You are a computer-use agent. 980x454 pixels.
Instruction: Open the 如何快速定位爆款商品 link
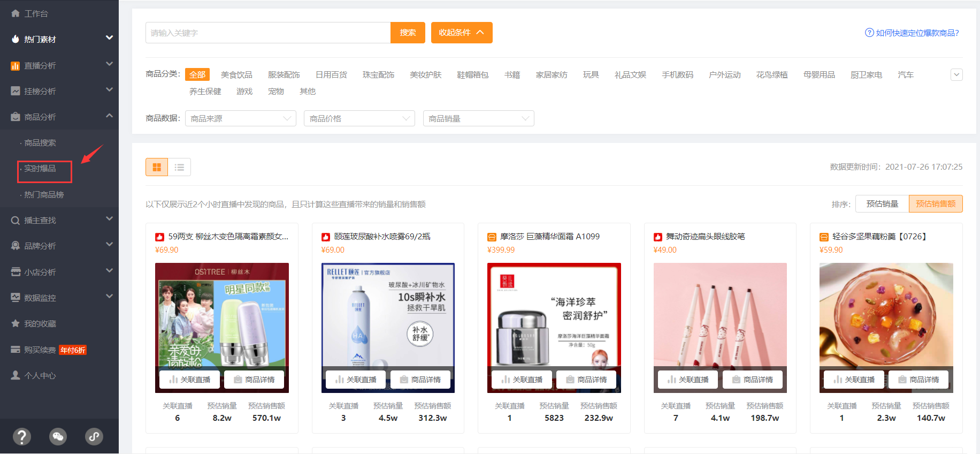[917, 33]
